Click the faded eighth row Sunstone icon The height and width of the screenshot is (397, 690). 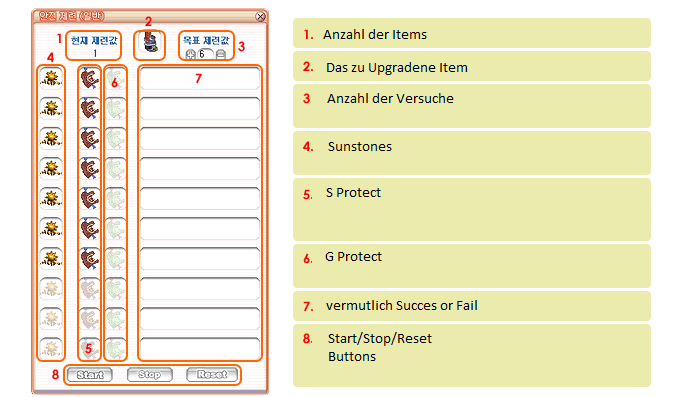51,289
